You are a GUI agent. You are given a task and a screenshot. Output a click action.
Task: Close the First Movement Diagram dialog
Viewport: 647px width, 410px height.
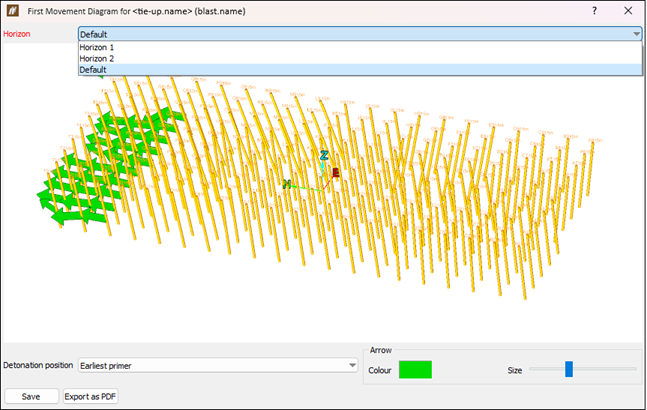[628, 11]
